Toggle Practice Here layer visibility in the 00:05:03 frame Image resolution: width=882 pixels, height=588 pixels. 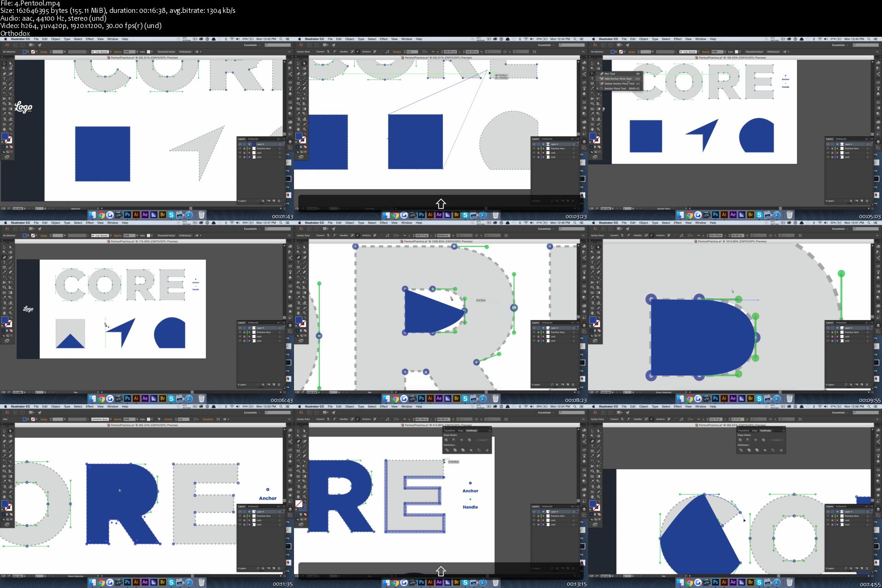click(828, 148)
